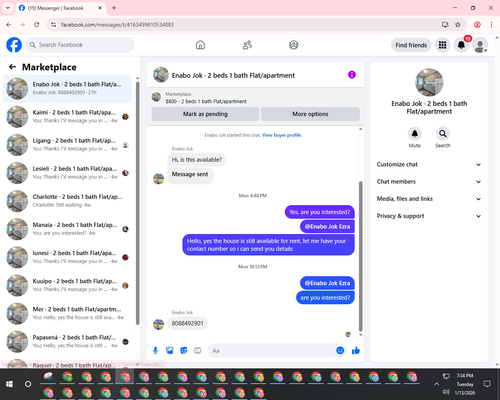Image resolution: width=500 pixels, height=400 pixels.
Task: Show hidden system tray icons
Action: click(x=436, y=384)
